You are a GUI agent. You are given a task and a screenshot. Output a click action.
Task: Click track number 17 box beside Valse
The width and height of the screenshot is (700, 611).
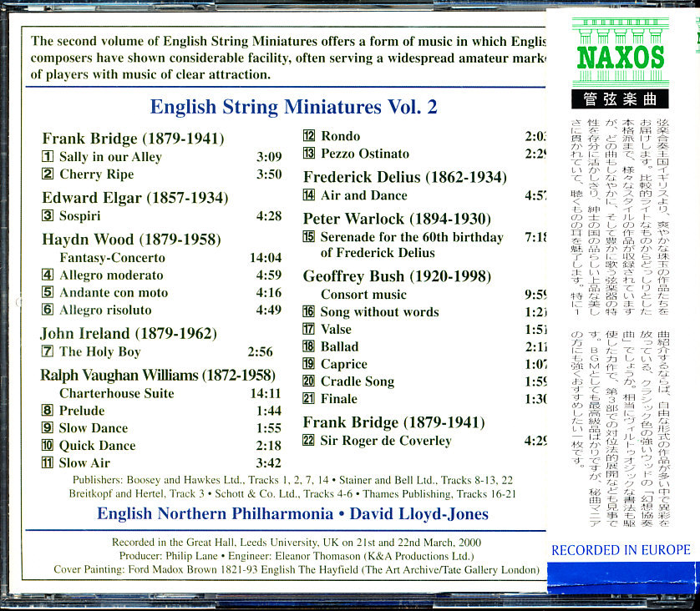pyautogui.click(x=308, y=329)
